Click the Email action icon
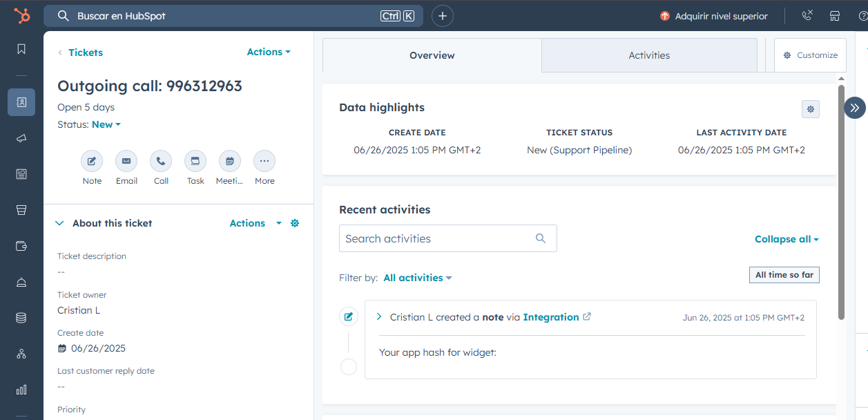 (126, 161)
